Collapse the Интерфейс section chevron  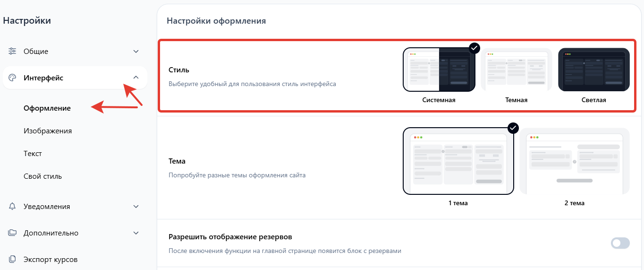pos(136,78)
